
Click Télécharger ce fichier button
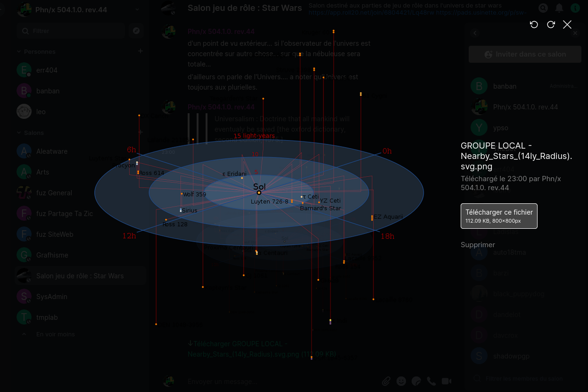point(499,216)
